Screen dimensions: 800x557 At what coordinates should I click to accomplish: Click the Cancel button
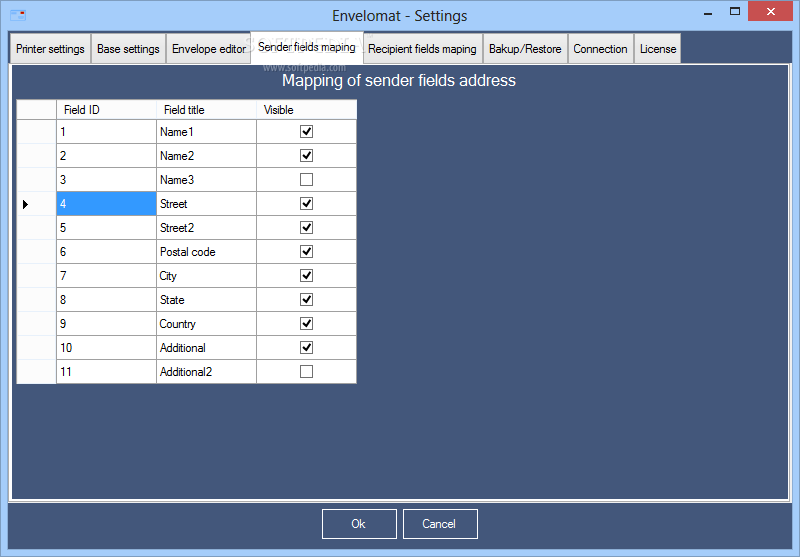tap(440, 524)
